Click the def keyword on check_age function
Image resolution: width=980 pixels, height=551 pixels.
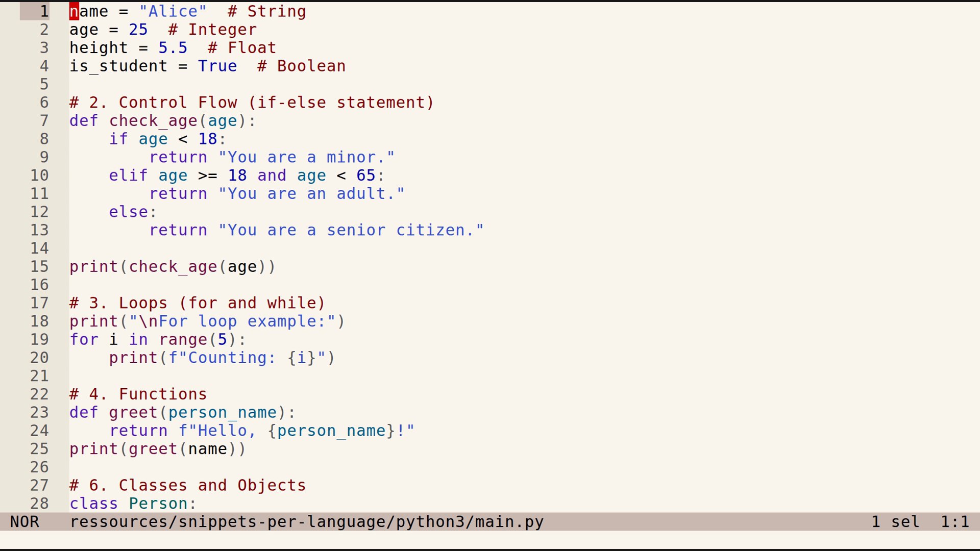point(84,120)
